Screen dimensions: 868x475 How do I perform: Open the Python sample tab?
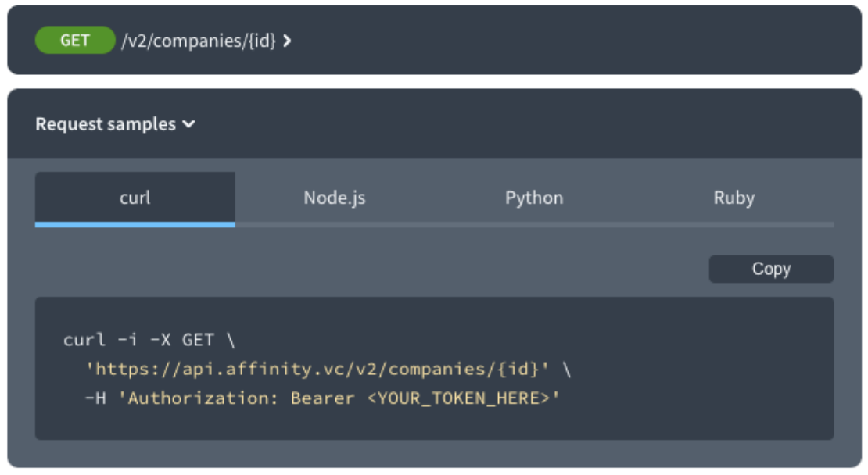(534, 198)
